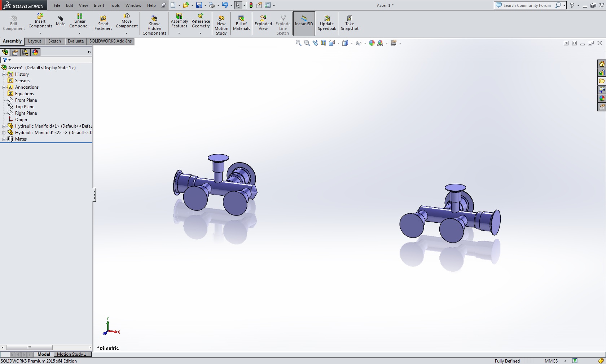Screen dimensions: 606x364
Task: Switch to the Motion Study 1 tab
Action: point(71,354)
